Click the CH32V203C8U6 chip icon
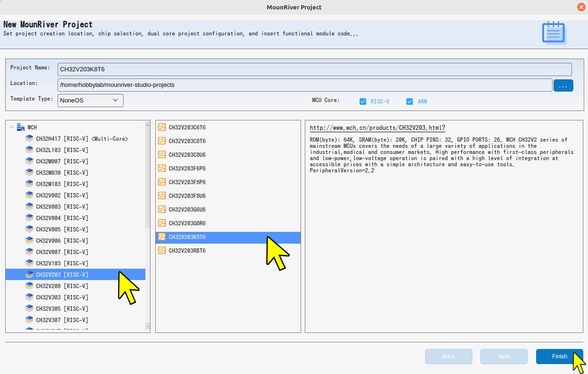This screenshot has width=588, height=374. pos(162,154)
